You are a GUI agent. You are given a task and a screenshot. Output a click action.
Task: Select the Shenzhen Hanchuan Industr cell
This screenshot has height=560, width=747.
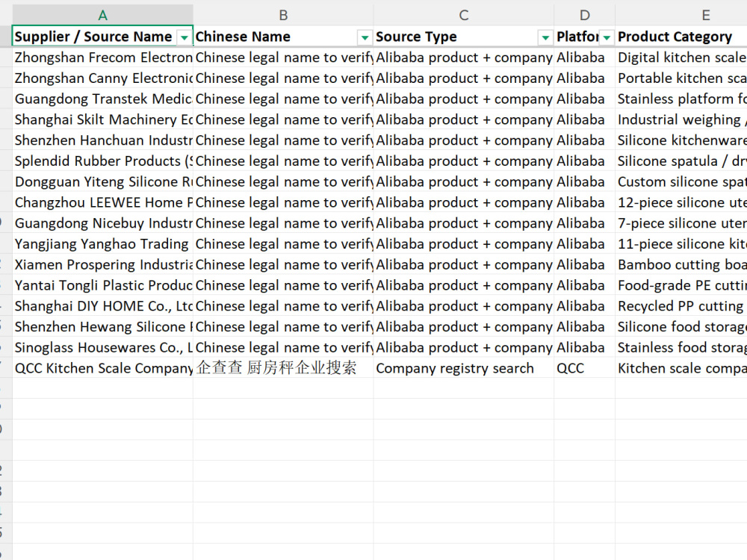(103, 140)
